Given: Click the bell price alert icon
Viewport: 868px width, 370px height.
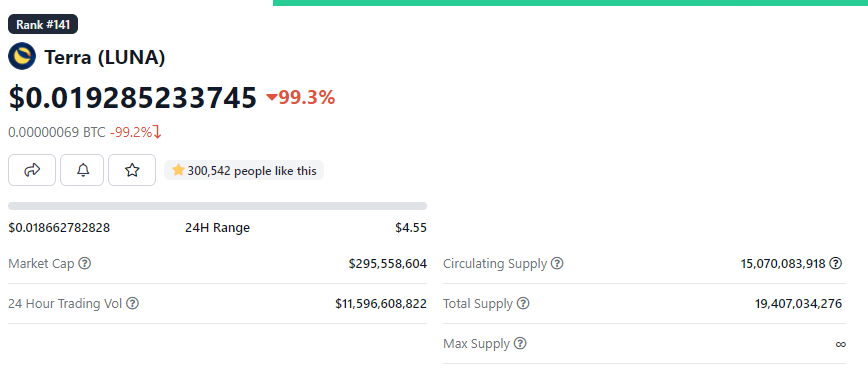Looking at the screenshot, I should tap(82, 170).
